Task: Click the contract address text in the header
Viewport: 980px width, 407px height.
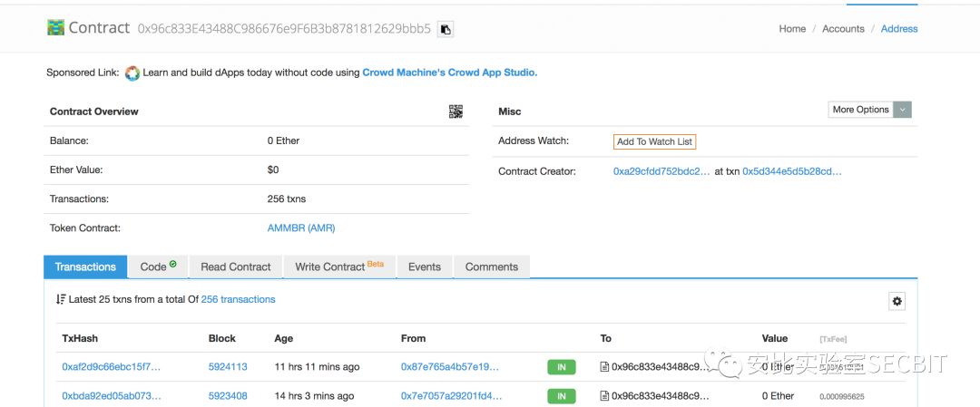Action: coord(284,29)
